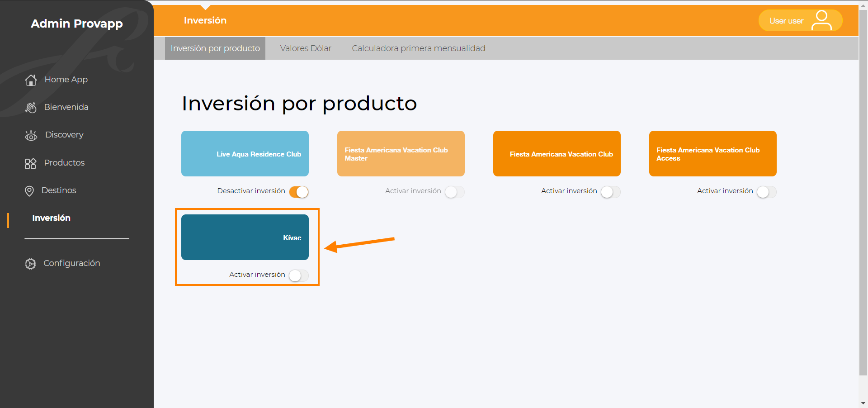This screenshot has width=868, height=408.
Task: Click the Bienvenida waving hand icon
Action: (x=31, y=108)
